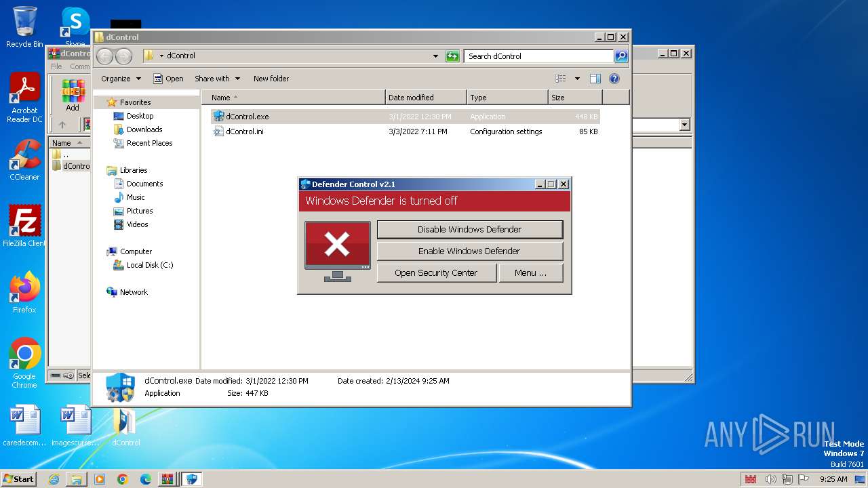
Task: Select the dControl folder on desktop
Action: coord(125,426)
